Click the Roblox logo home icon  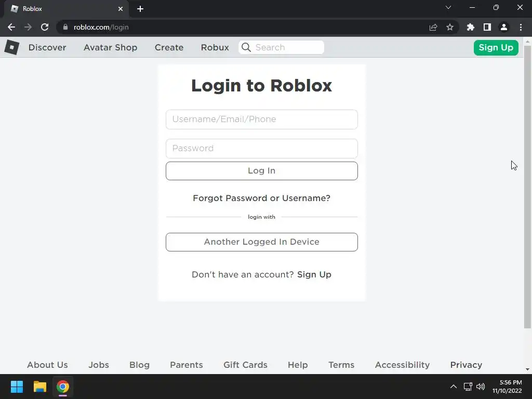click(12, 47)
